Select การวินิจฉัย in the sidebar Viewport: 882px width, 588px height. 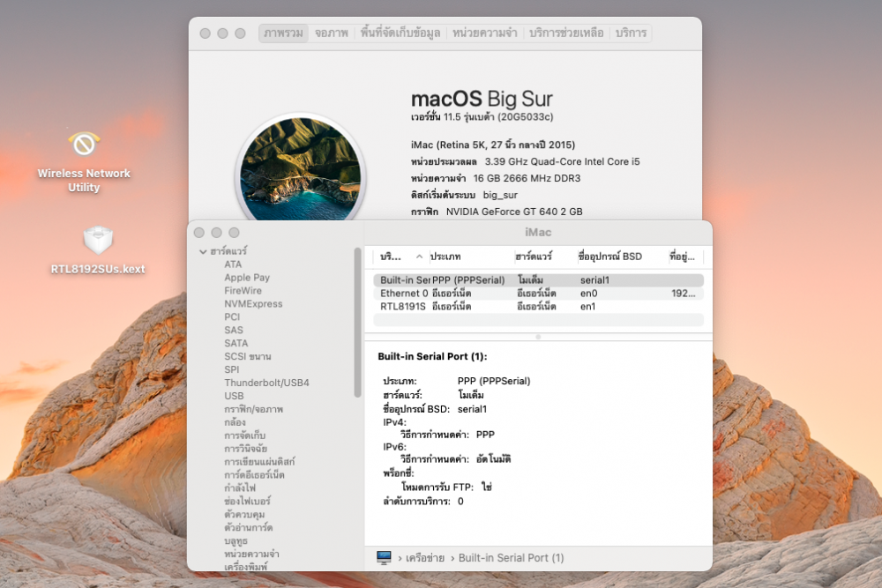point(245,449)
